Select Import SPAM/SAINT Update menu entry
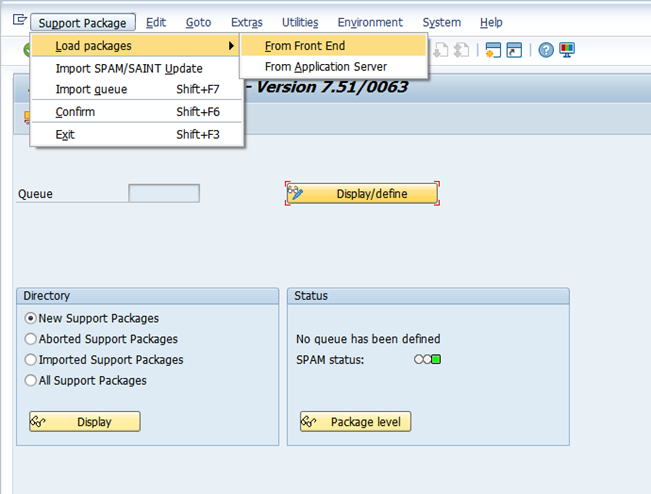Screen dimensions: 651x494 coord(137,68)
